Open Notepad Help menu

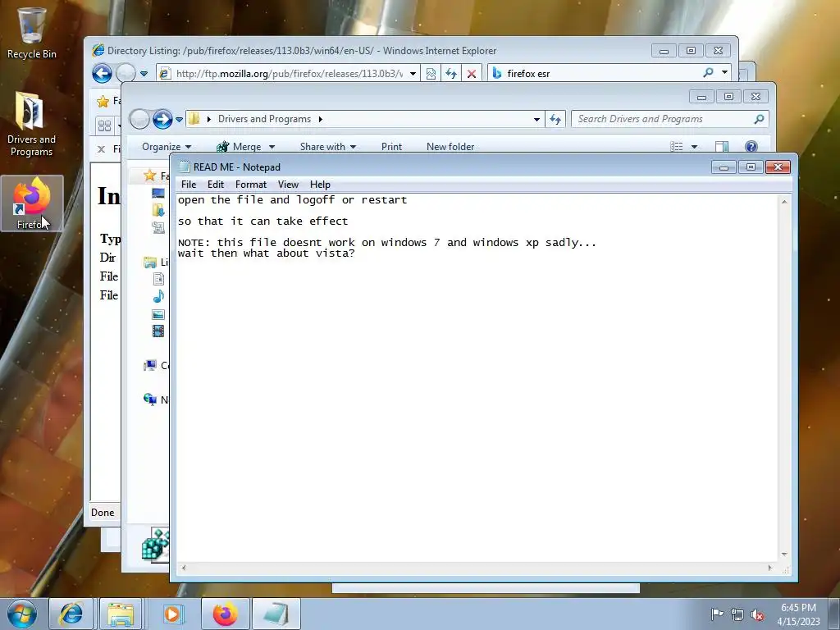320,185
